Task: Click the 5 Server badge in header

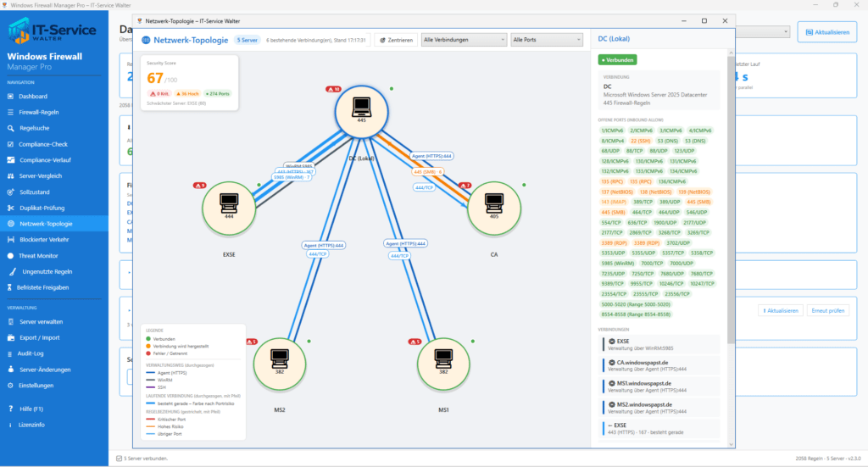Action: (248, 40)
